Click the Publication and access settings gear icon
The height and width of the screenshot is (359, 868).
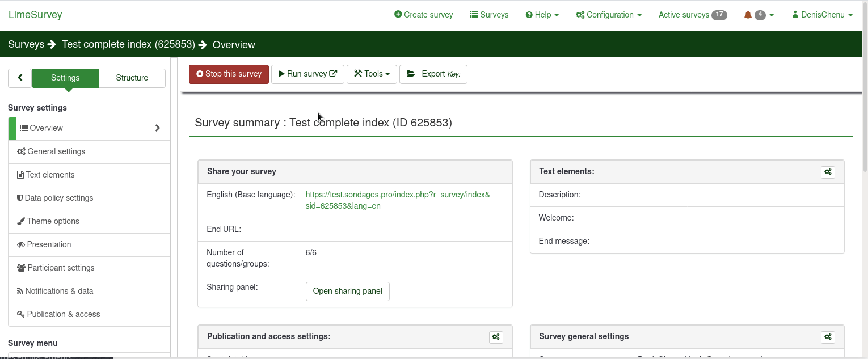496,337
